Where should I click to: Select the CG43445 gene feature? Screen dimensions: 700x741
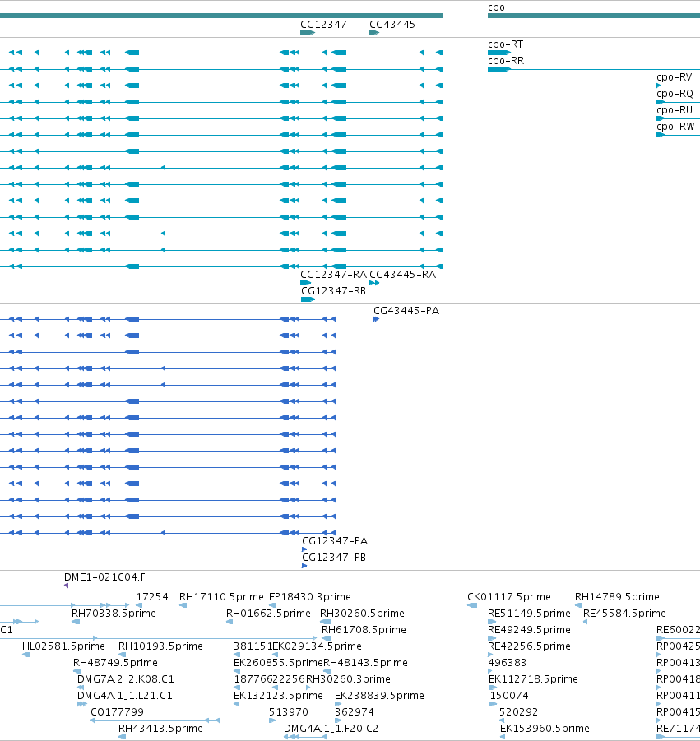point(374,33)
